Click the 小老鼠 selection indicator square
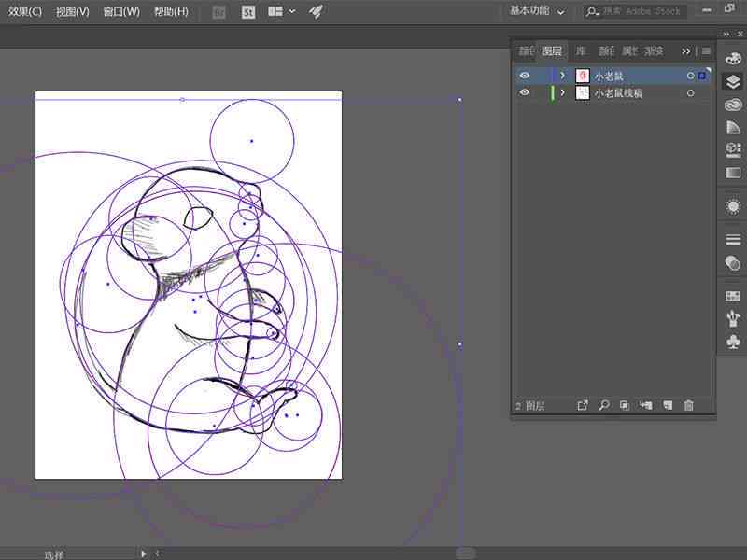This screenshot has width=747, height=560. [702, 76]
